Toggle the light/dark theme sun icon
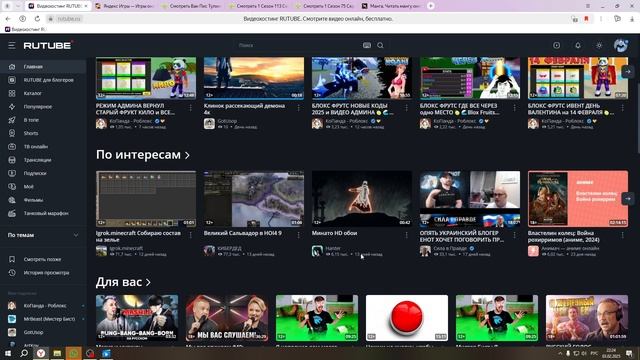Screen dimensions: 640x360 click(599, 45)
